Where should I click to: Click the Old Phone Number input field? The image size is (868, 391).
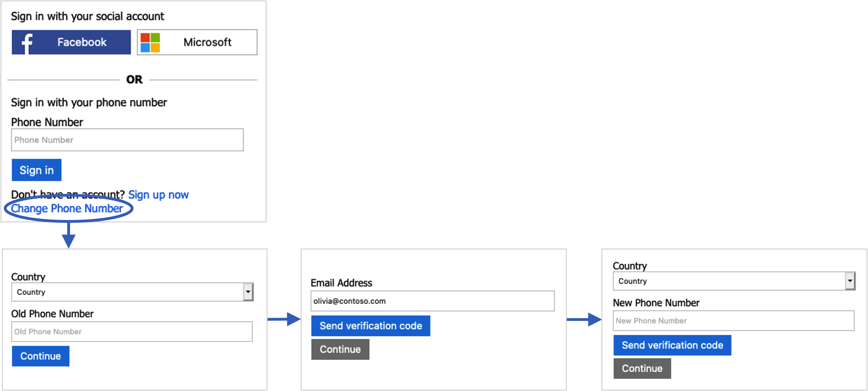point(132,331)
